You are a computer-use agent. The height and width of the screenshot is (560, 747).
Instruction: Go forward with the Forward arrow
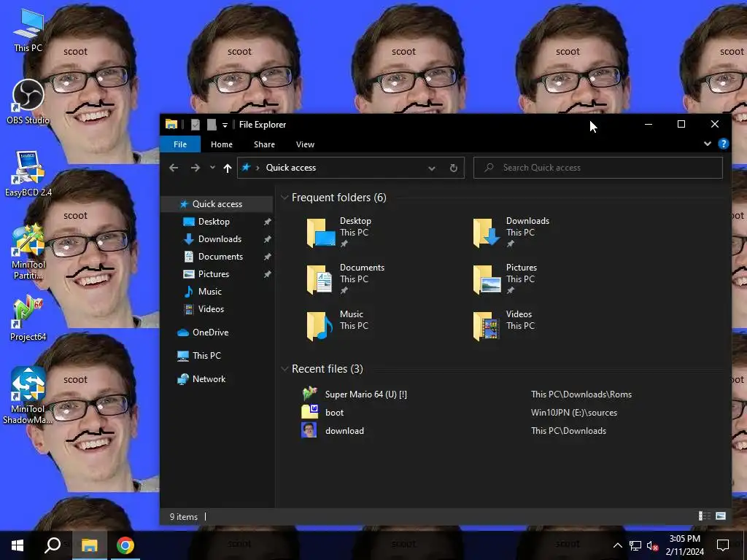(196, 168)
